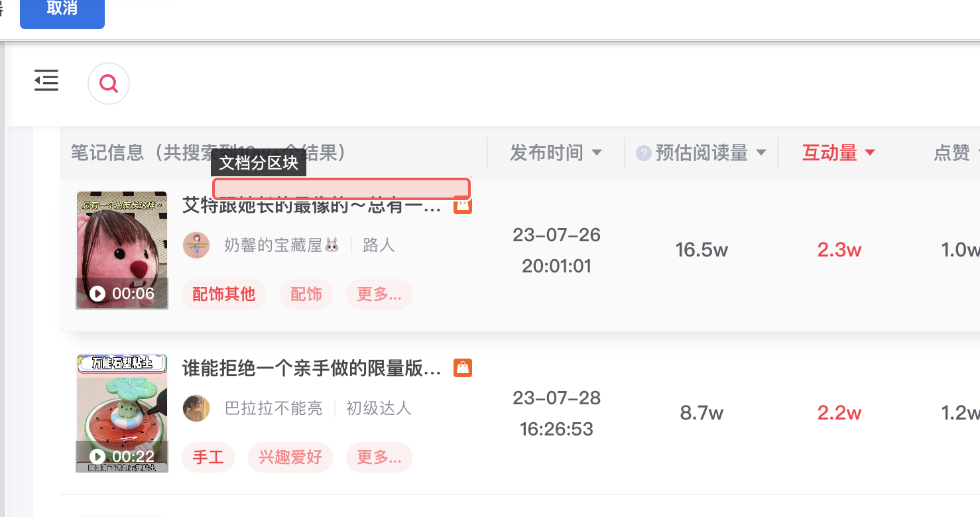Click the avatar of 奶馨的宝藏屋

coord(196,245)
